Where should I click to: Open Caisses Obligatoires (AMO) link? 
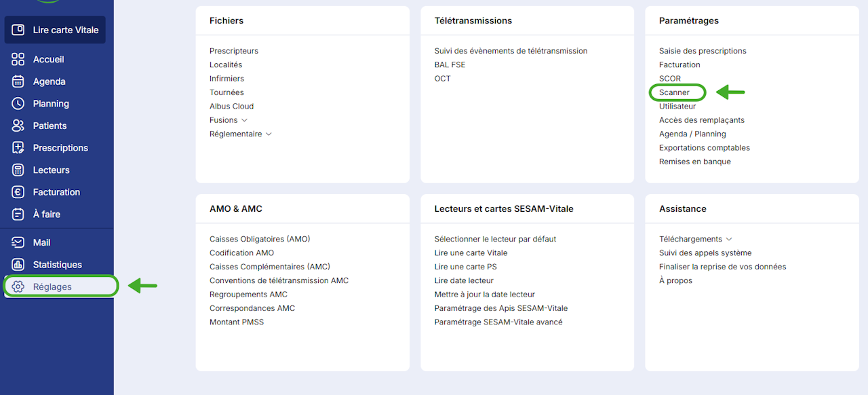click(x=260, y=239)
